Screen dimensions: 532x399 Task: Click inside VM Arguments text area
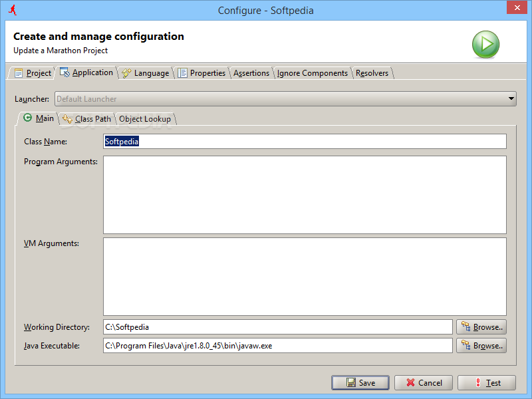point(305,277)
